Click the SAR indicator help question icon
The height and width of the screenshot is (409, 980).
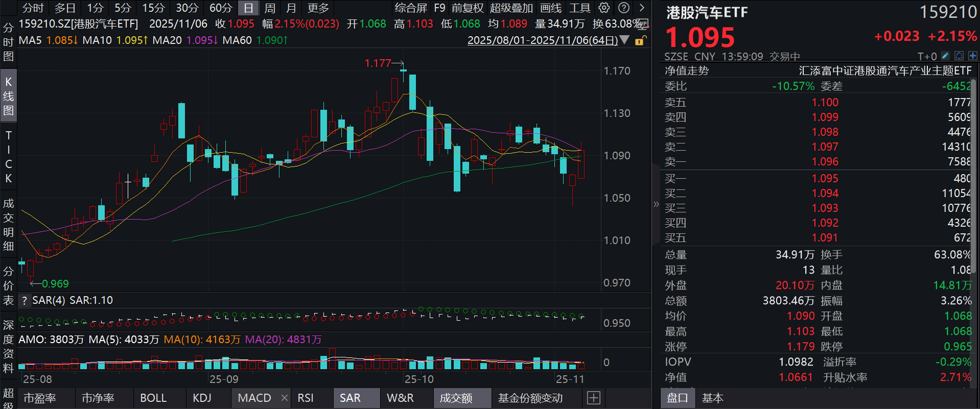point(24,300)
